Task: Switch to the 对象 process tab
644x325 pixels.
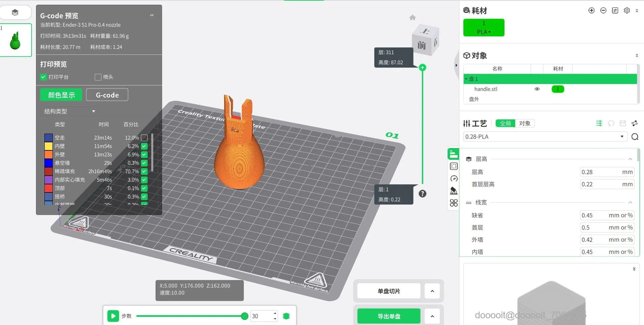Action: coord(525,123)
